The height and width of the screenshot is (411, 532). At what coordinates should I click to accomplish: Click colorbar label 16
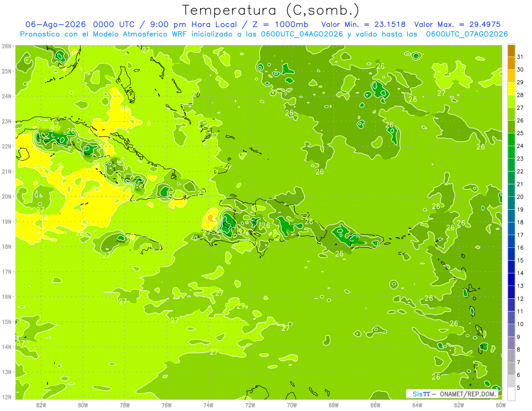[520, 247]
